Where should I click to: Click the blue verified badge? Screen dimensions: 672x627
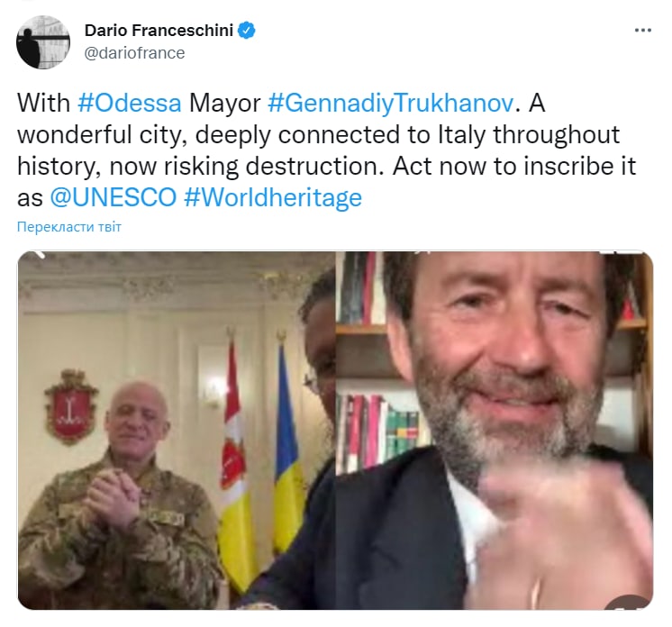click(x=247, y=31)
